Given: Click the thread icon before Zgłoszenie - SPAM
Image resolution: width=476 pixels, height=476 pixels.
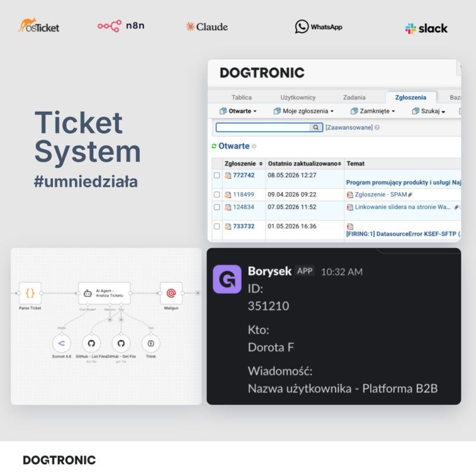Looking at the screenshot, I should point(350,195).
